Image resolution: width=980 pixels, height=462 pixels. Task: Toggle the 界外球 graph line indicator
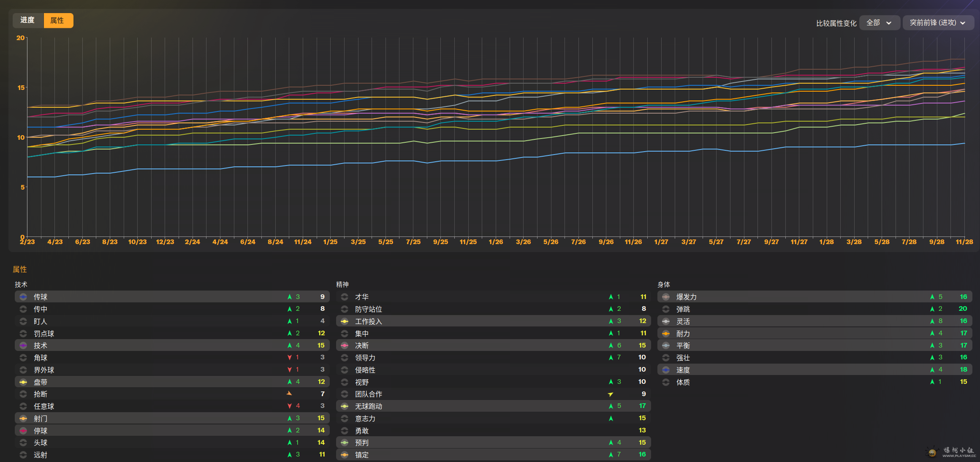point(23,370)
